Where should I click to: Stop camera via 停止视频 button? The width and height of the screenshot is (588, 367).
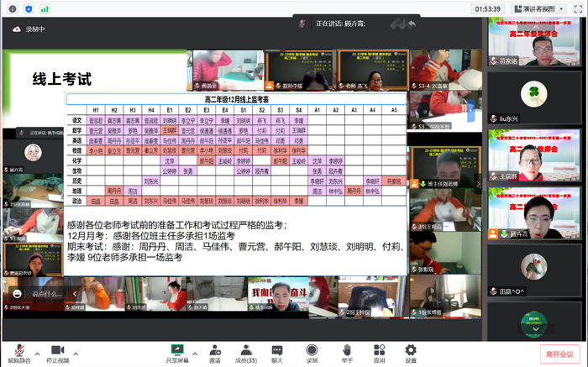coord(57,354)
